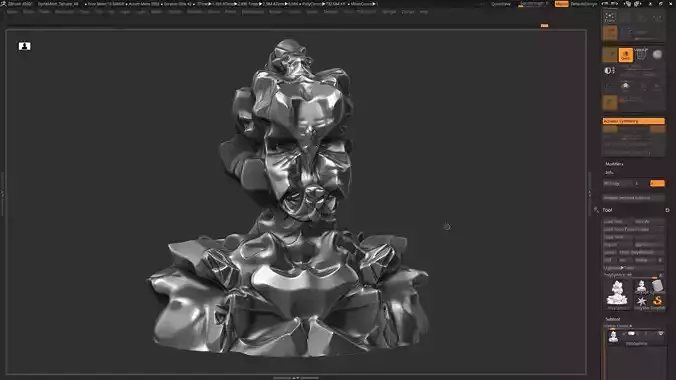Viewport: 676px width, 380px height.
Task: Click Save As in Tool palette
Action: (x=648, y=222)
